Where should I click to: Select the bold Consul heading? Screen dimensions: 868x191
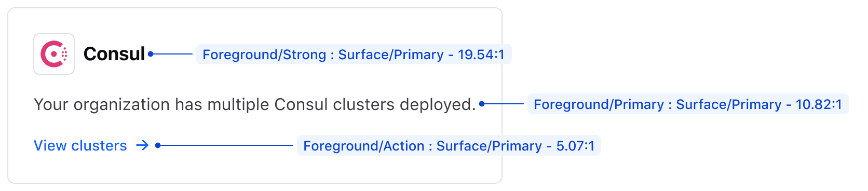coord(114,54)
